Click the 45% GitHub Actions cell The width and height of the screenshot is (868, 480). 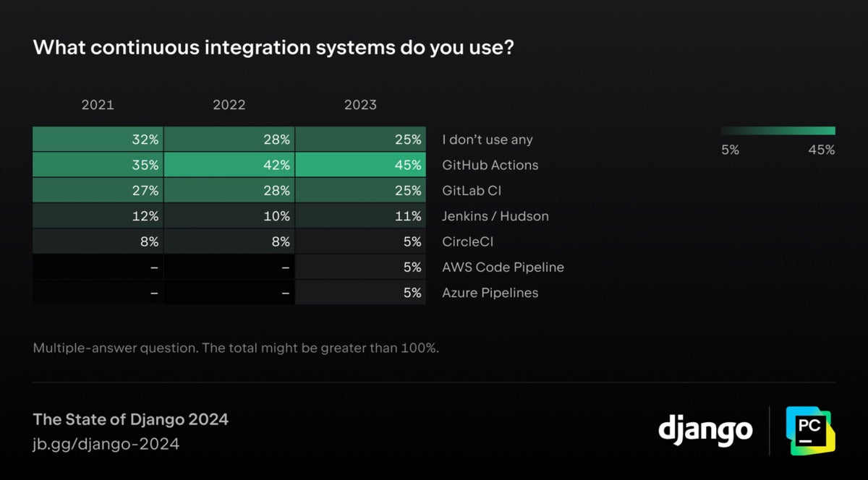[x=360, y=165]
